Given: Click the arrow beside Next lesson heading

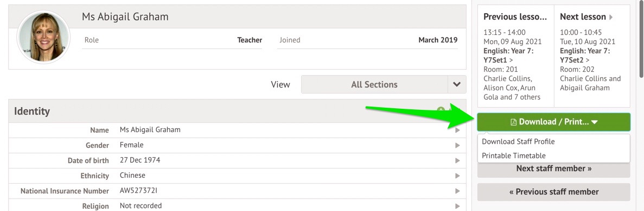Looking at the screenshot, I should (611, 17).
